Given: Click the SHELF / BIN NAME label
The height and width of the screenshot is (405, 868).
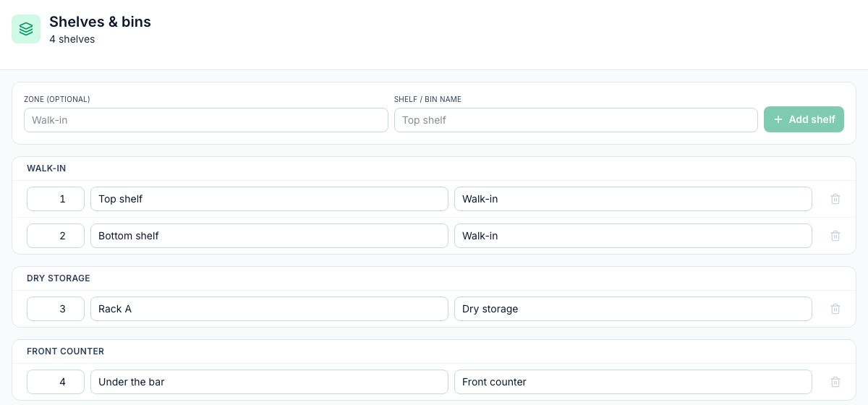Looking at the screenshot, I should point(427,99).
